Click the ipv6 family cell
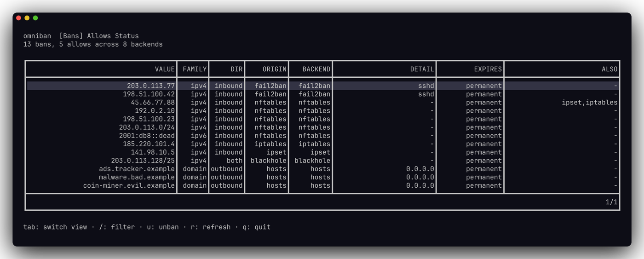 point(199,135)
